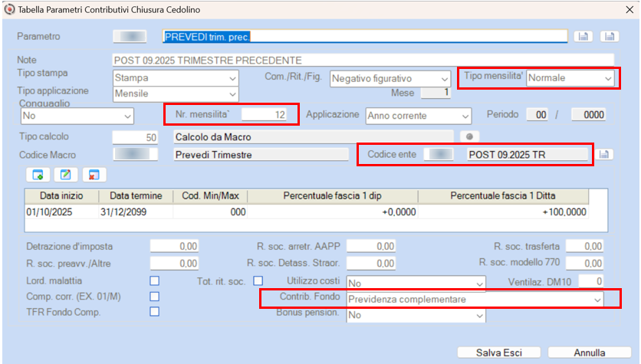
Task: Click the Data termine column header
Action: (x=136, y=195)
